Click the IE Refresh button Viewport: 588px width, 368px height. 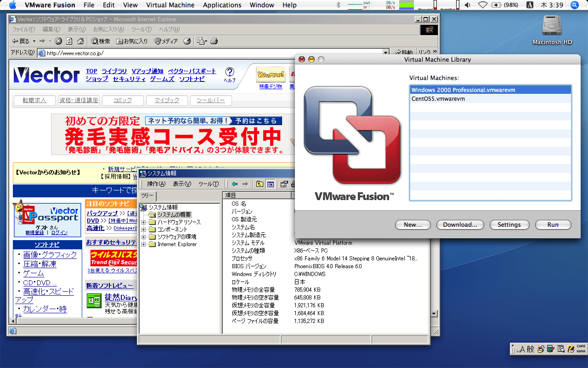pos(69,41)
